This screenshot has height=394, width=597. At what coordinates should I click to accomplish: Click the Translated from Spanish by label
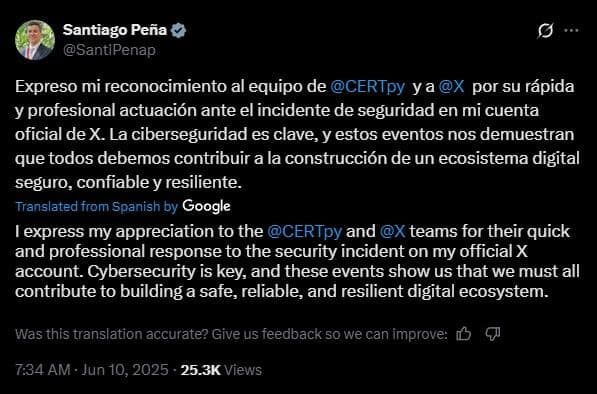pos(97,207)
